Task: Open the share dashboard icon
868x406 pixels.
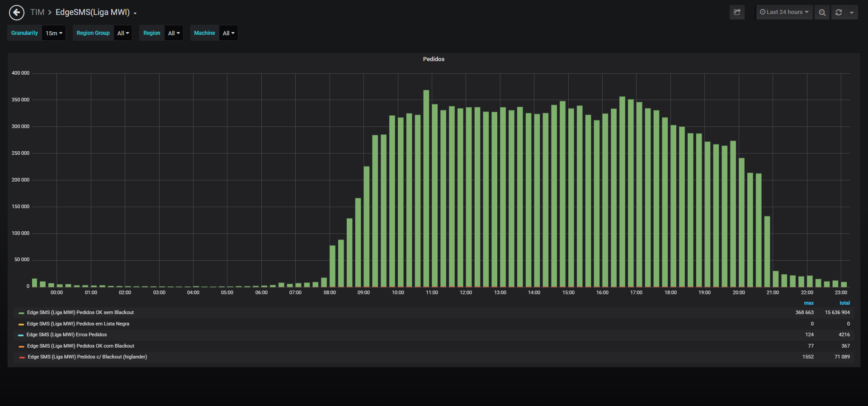Action: tap(737, 12)
